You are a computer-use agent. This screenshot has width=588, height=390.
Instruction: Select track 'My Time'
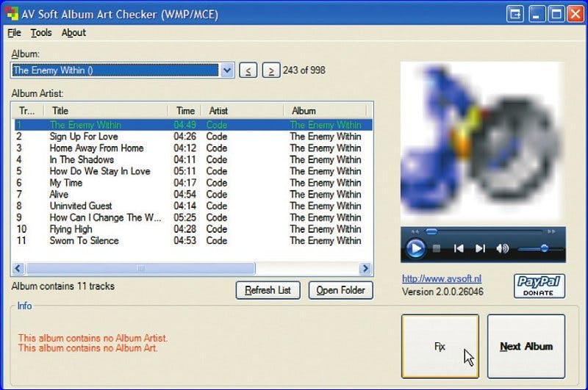pyautogui.click(x=193, y=183)
